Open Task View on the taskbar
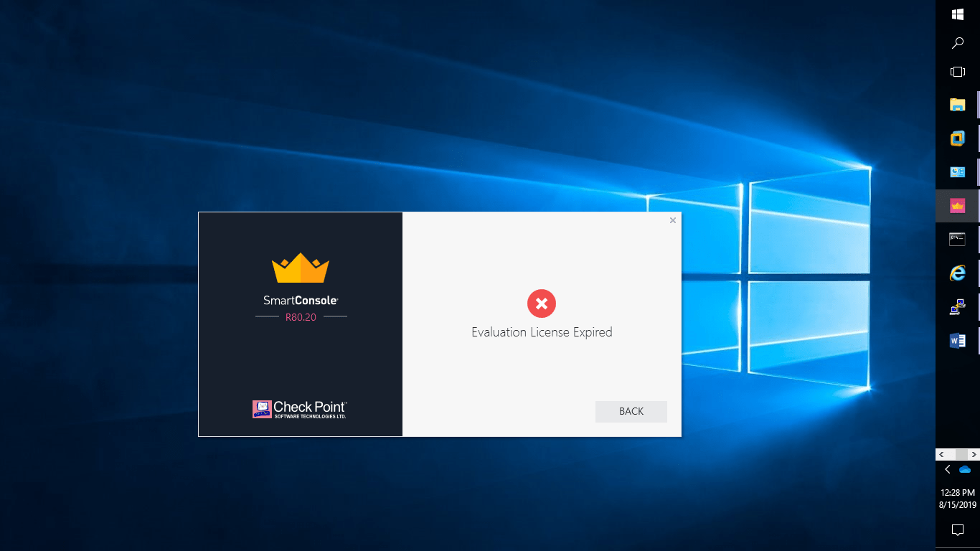This screenshot has width=980, height=551. (x=957, y=72)
